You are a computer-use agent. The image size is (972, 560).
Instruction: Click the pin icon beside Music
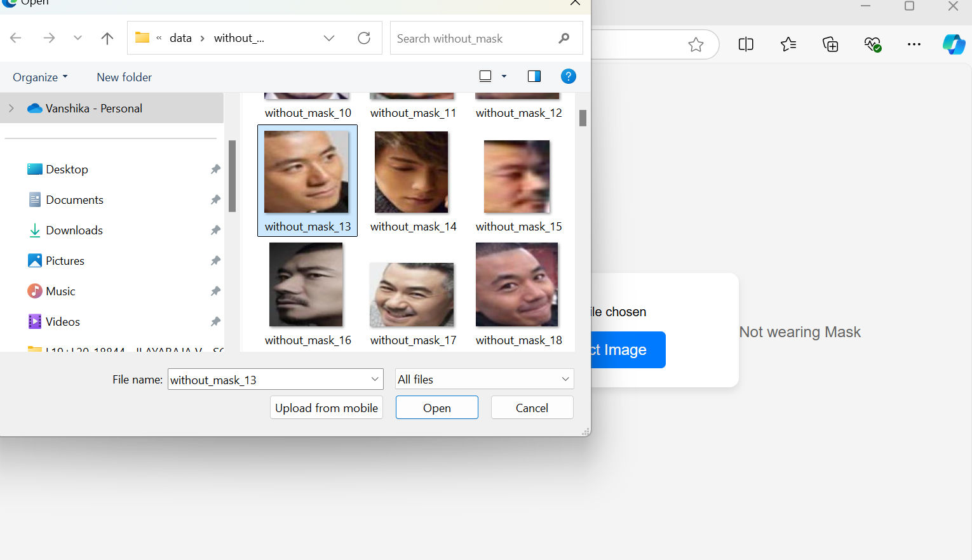tap(215, 291)
